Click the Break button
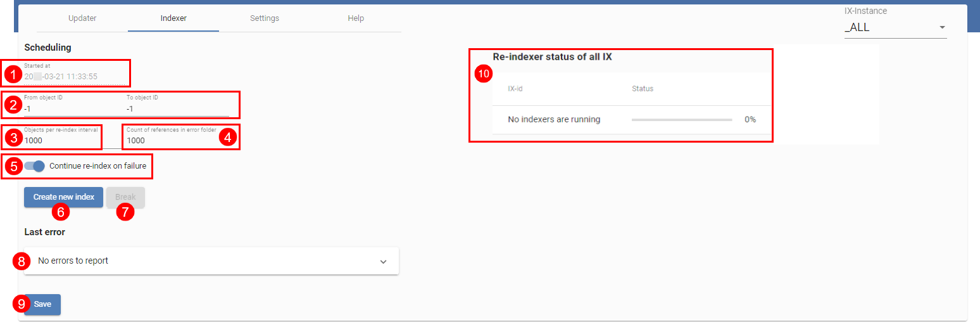 (x=125, y=197)
